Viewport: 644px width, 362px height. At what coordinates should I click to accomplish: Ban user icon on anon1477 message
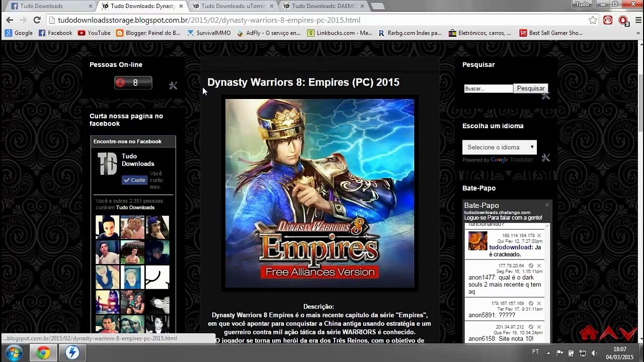coord(531,265)
